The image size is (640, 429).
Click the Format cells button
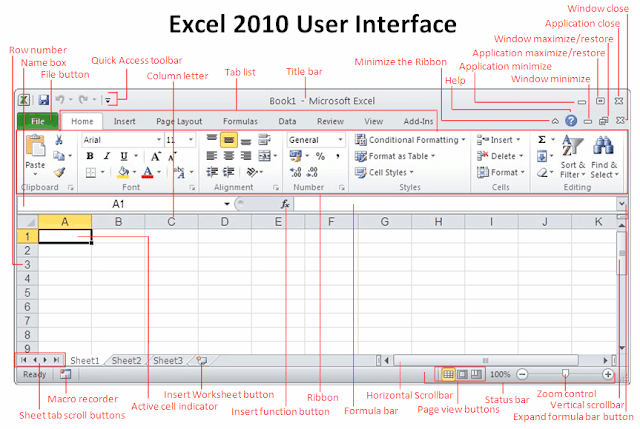(500, 172)
